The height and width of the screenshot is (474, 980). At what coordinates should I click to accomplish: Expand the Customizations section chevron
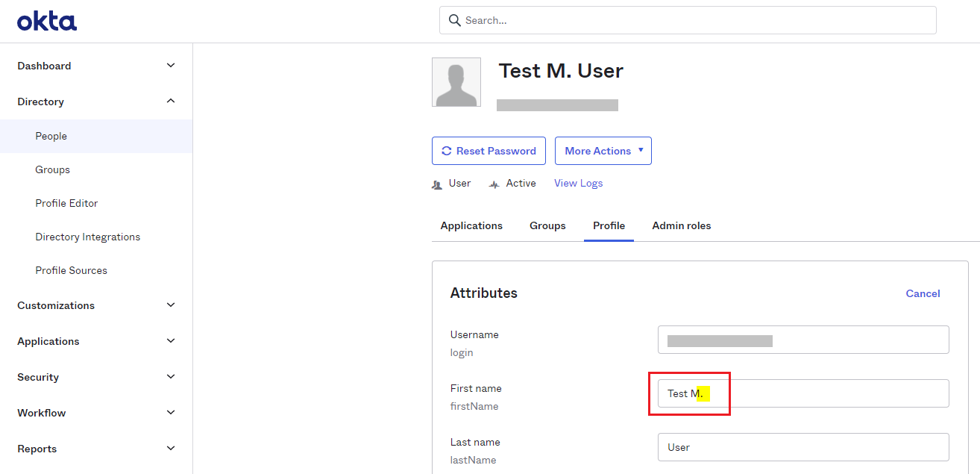[x=171, y=305]
